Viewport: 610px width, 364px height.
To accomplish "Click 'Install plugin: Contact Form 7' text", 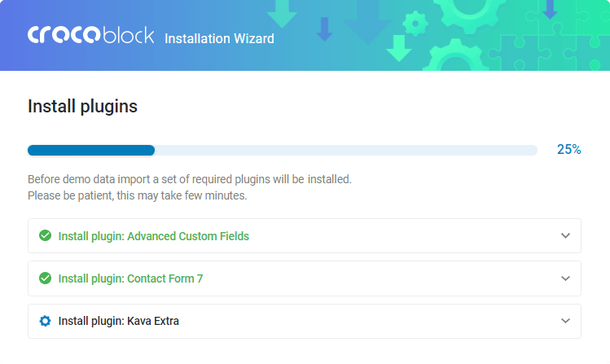I will click(x=130, y=278).
